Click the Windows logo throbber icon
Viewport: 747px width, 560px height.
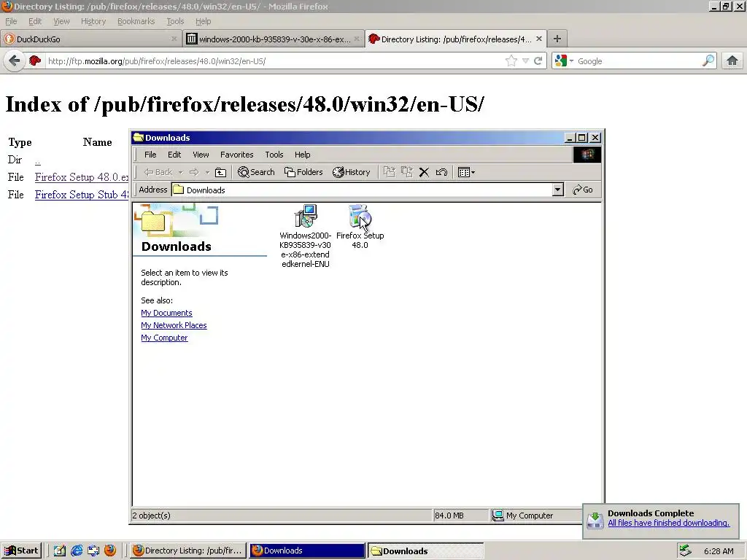[587, 155]
